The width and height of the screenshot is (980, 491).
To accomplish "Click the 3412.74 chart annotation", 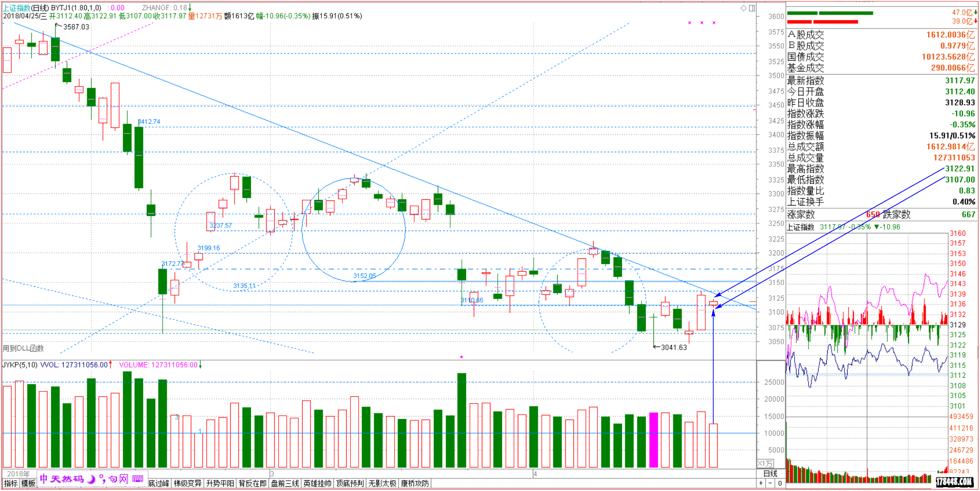I will [x=149, y=122].
